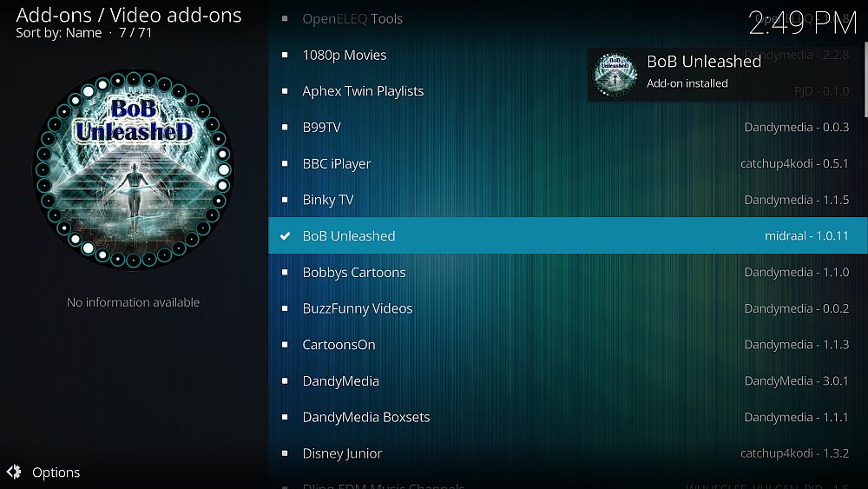Image resolution: width=868 pixels, height=489 pixels.
Task: Select the BoB Unleashed checkmark icon
Action: click(x=285, y=236)
